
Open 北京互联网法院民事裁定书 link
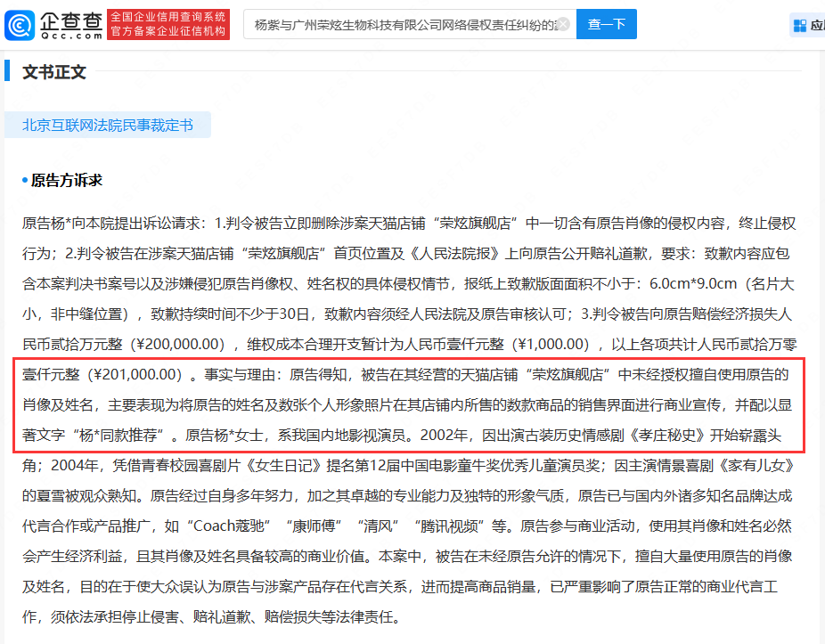(x=107, y=126)
